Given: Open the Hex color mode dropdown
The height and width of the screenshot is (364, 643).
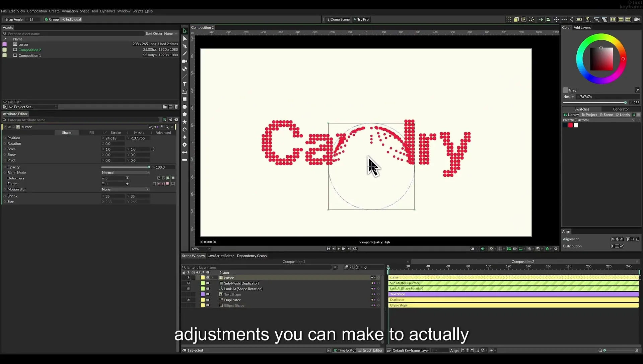Looking at the screenshot, I should click(x=569, y=97).
